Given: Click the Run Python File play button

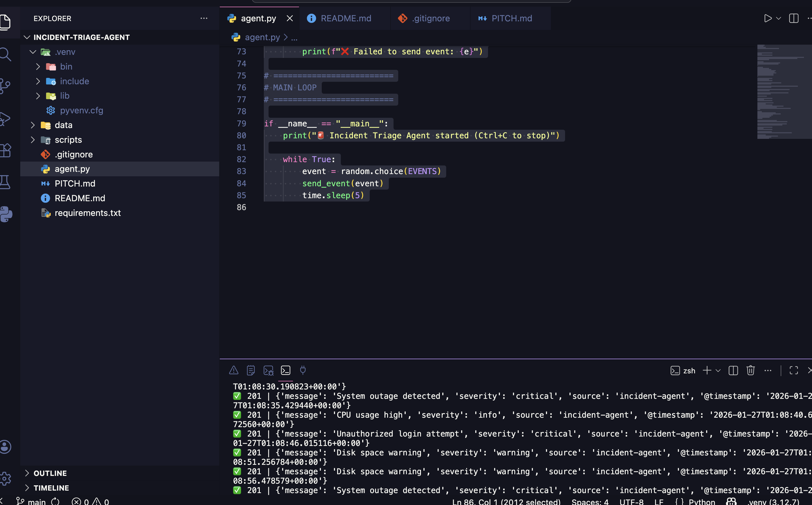Looking at the screenshot, I should click(768, 18).
